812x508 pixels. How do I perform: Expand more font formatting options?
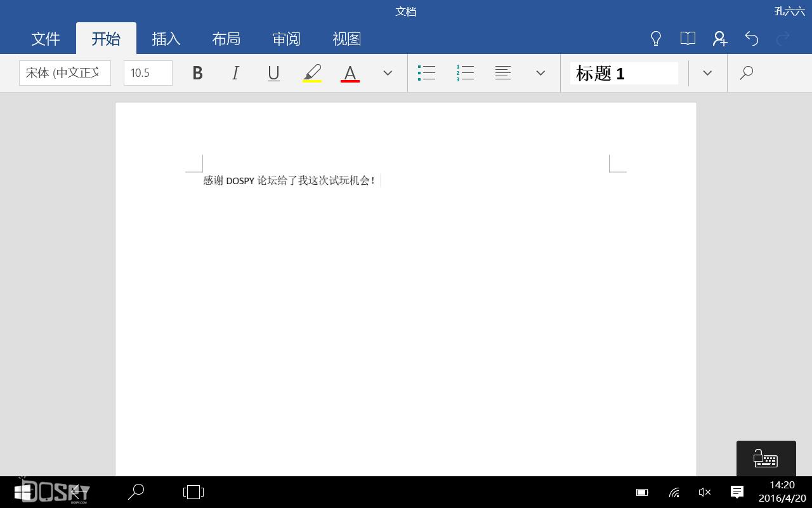pyautogui.click(x=388, y=72)
